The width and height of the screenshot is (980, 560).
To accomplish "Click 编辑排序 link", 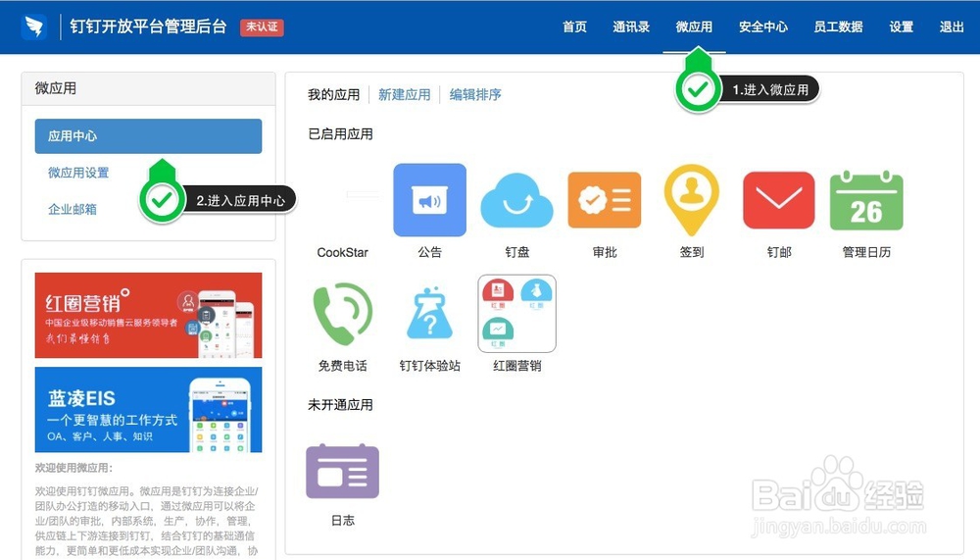I will (x=475, y=94).
